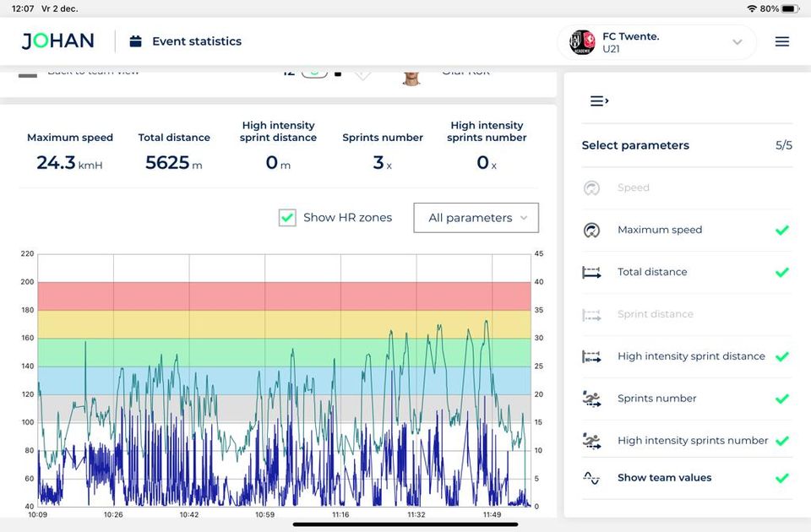Uncheck the Show HR zones checkbox

286,217
